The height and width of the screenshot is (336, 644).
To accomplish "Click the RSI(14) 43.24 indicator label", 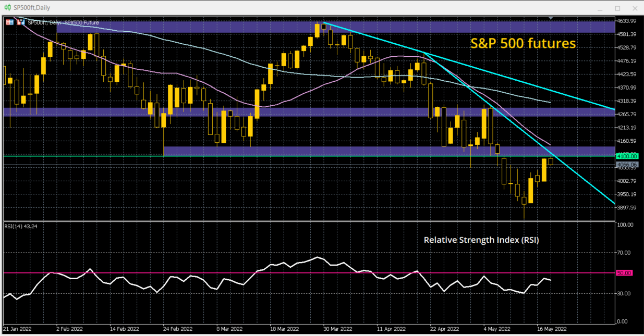I will click(x=22, y=226).
